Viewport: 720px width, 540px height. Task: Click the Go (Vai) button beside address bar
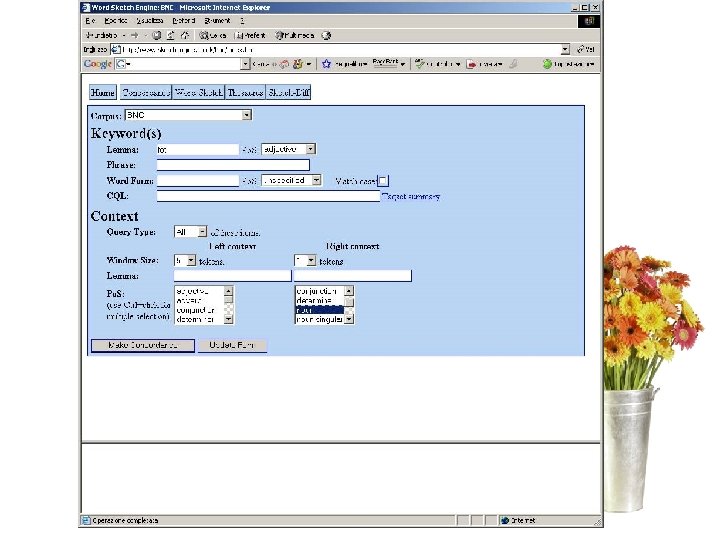(586, 49)
